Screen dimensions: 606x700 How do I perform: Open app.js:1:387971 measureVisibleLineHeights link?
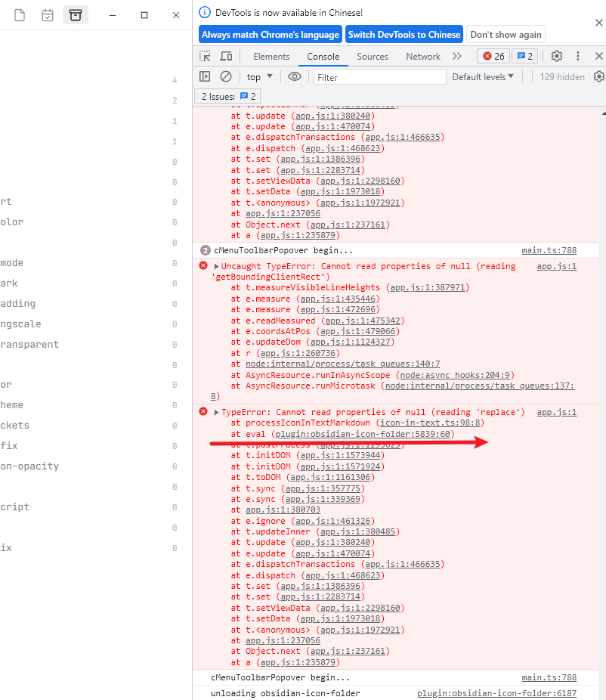[x=428, y=287]
